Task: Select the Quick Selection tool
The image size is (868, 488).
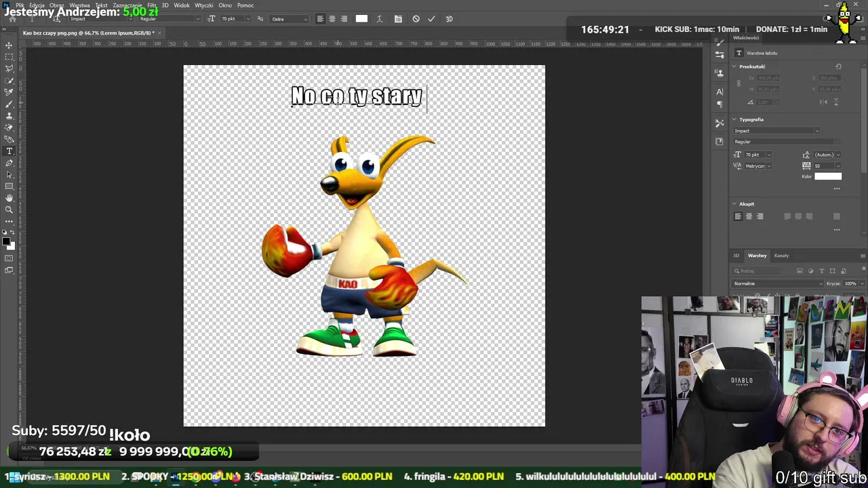Action: tap(9, 81)
